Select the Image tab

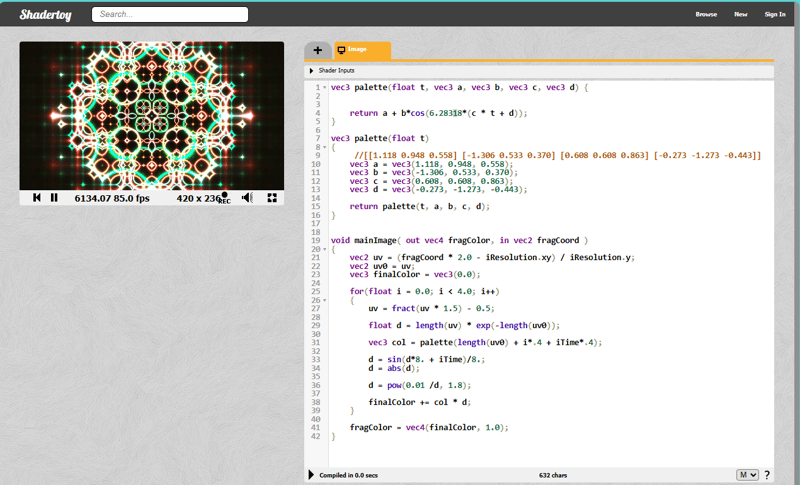362,50
